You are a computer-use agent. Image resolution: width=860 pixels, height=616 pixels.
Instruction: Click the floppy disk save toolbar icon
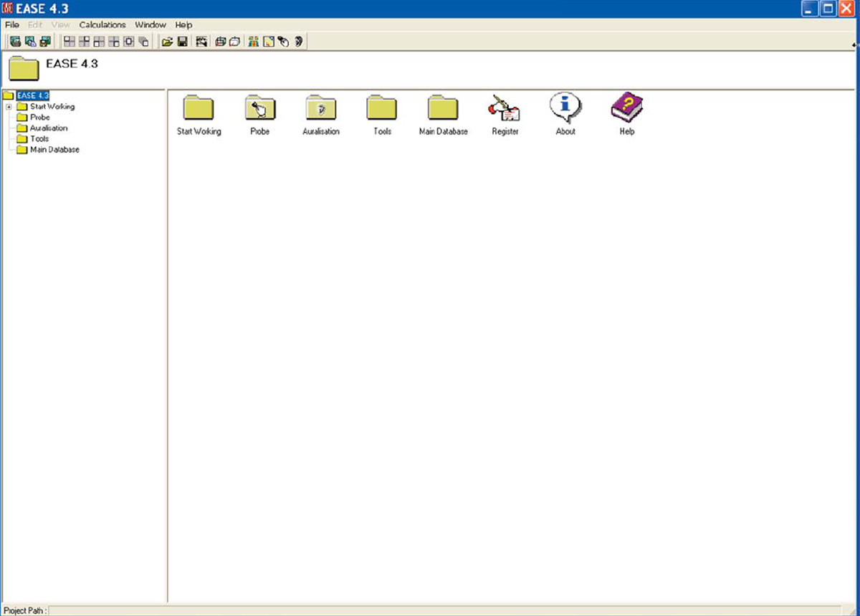tap(182, 42)
